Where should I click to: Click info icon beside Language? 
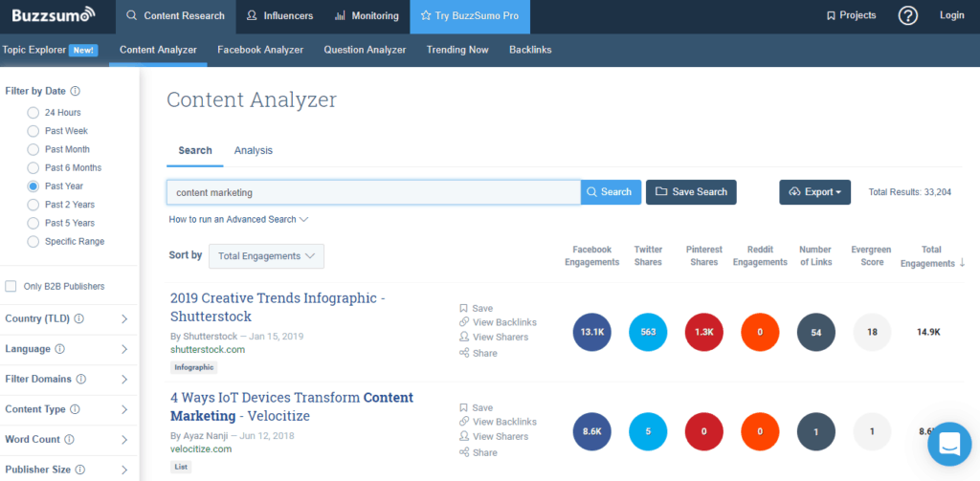coord(59,349)
